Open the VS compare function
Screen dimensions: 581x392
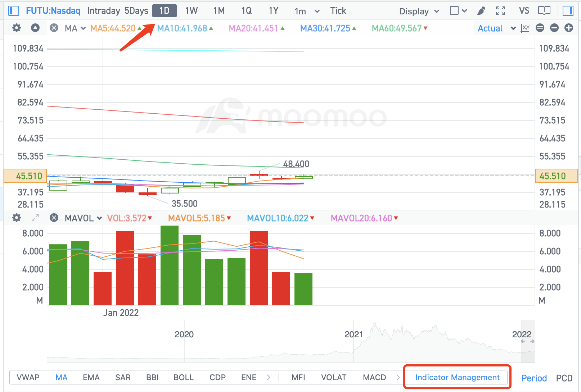(x=524, y=11)
